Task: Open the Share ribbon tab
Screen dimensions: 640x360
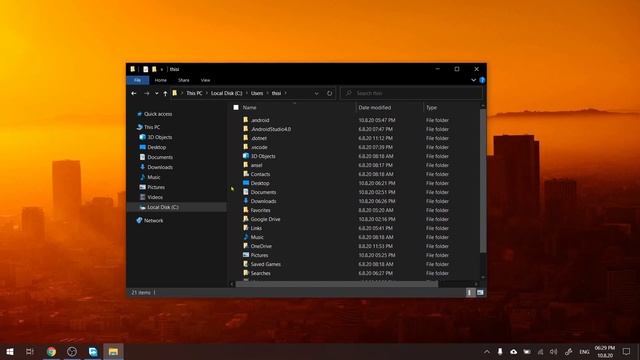Action: click(184, 80)
